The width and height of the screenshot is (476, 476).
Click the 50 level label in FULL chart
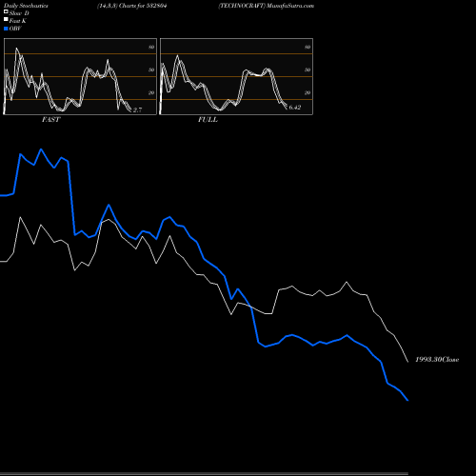point(307,69)
